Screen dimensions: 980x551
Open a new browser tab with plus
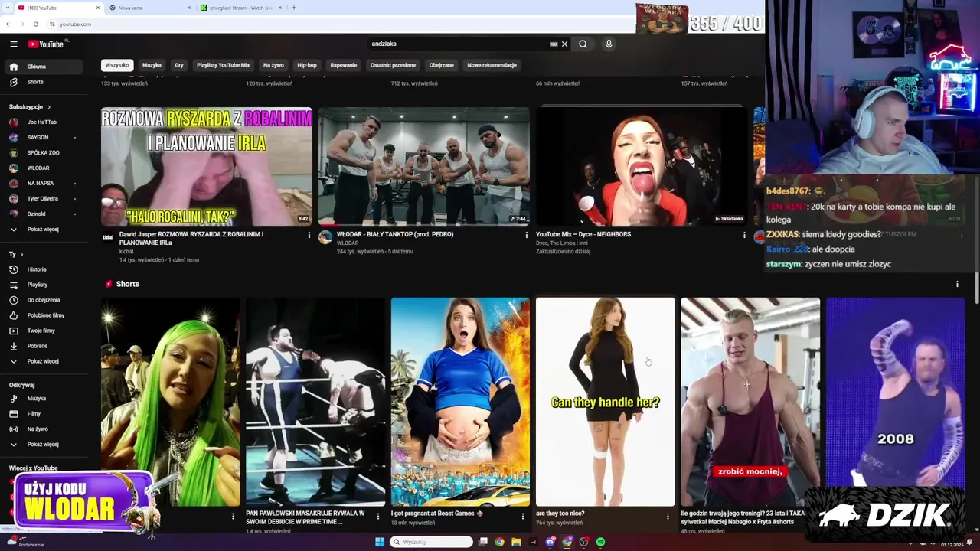[294, 8]
